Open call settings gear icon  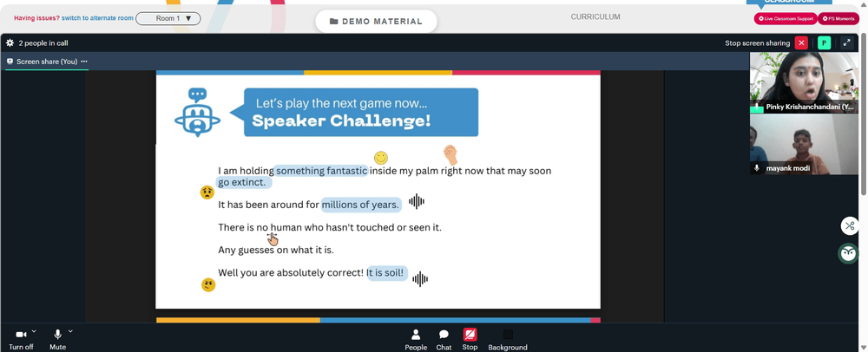10,42
